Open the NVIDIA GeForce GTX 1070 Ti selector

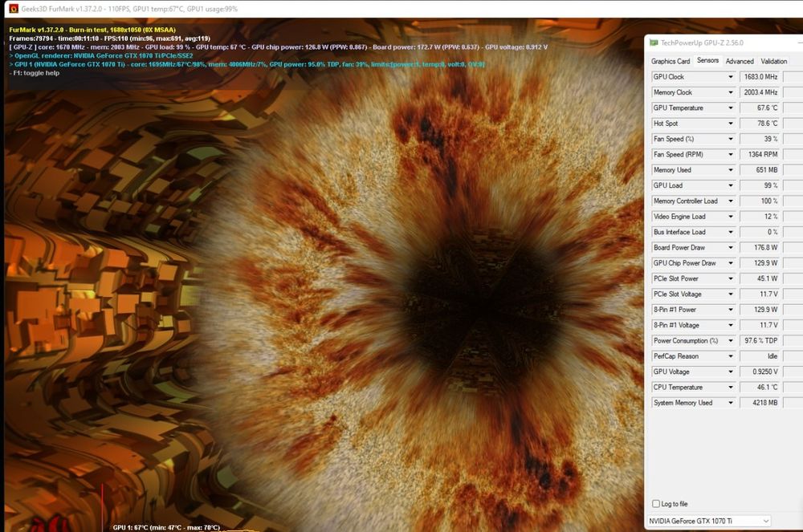709,521
